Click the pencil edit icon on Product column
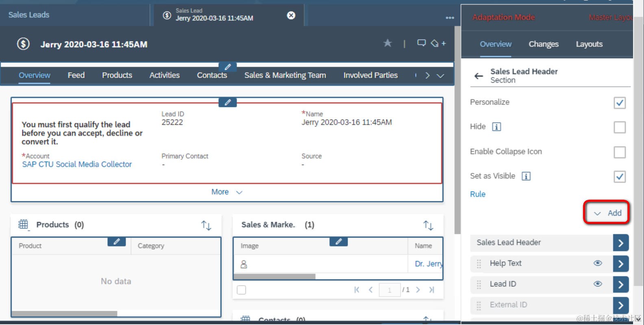The width and height of the screenshot is (644, 325). coord(117,242)
